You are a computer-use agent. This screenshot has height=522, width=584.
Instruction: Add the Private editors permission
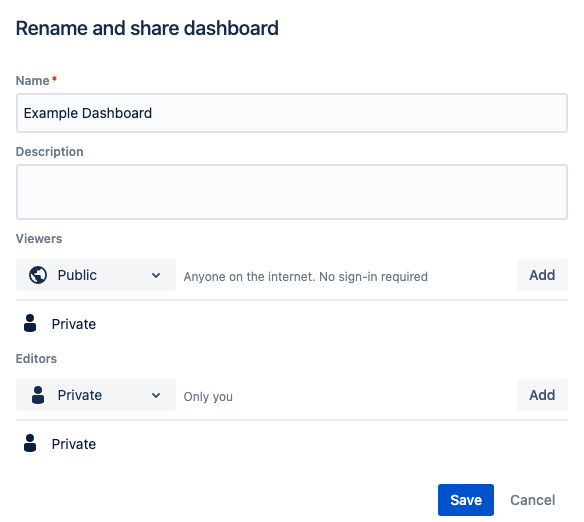(542, 395)
